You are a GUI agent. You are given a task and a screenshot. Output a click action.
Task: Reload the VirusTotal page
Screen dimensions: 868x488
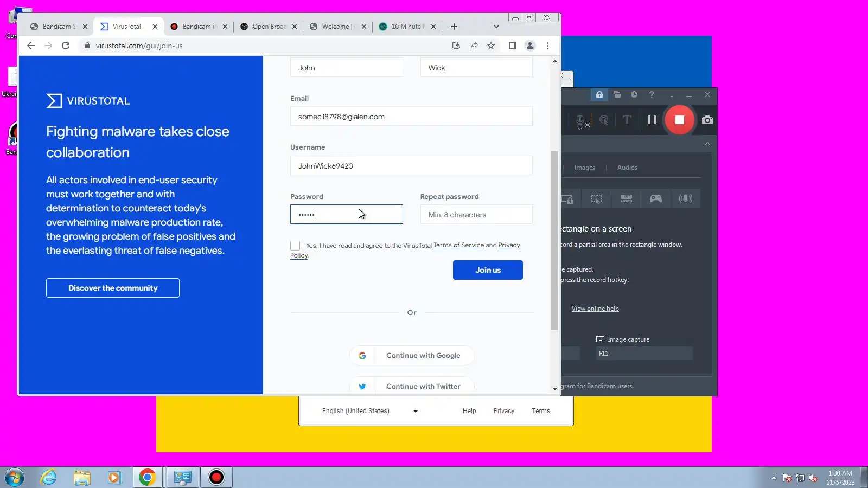[x=66, y=46]
